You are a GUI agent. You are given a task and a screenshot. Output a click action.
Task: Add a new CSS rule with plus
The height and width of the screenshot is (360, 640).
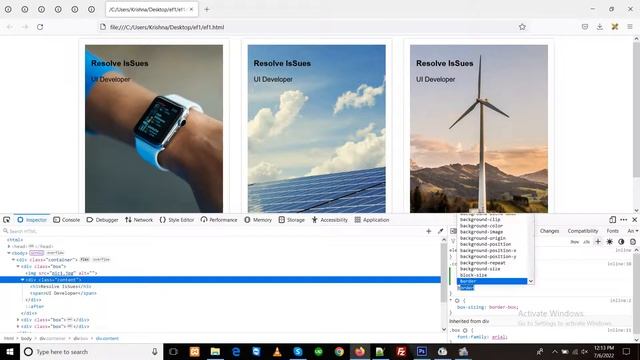(598, 242)
